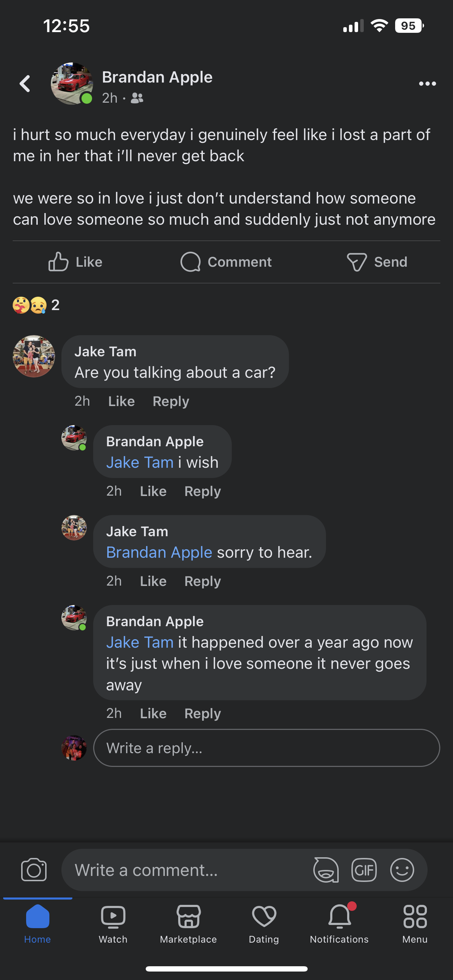Tap the back arrow icon

[x=25, y=84]
